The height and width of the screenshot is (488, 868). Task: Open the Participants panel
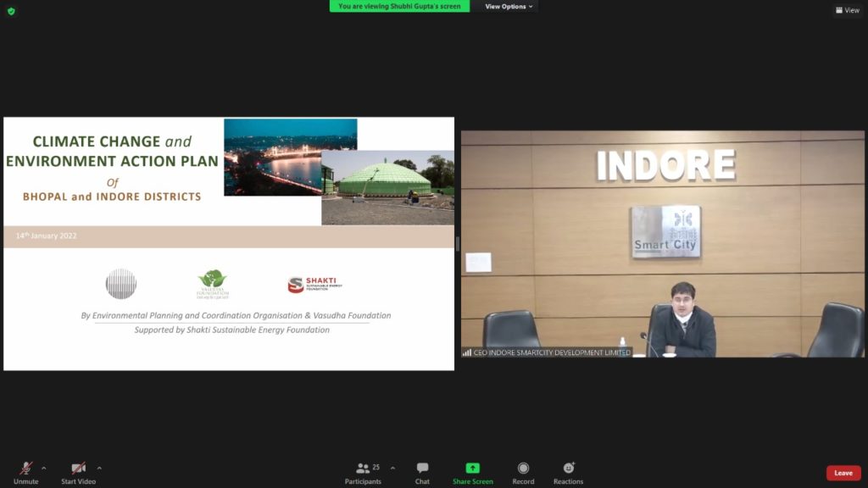coord(363,473)
